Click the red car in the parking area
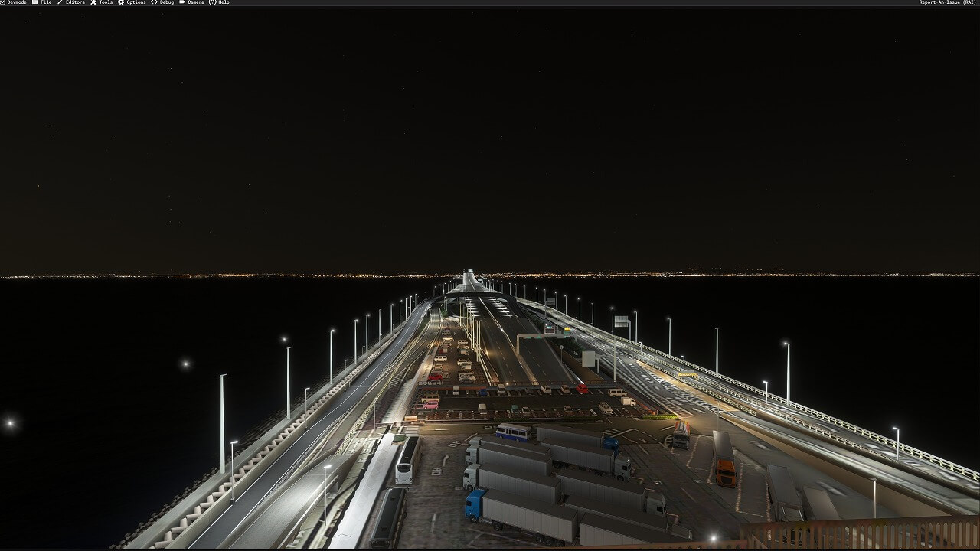The image size is (980, 551). click(x=582, y=389)
